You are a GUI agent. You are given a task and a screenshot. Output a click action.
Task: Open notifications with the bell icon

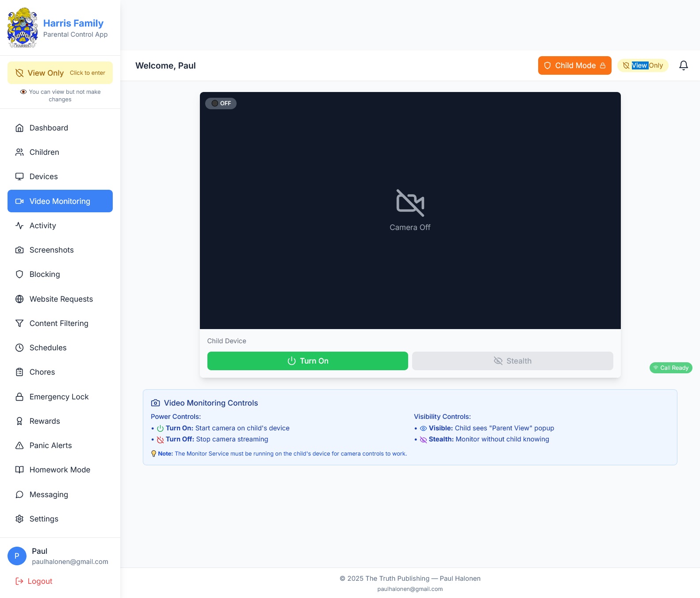[684, 65]
